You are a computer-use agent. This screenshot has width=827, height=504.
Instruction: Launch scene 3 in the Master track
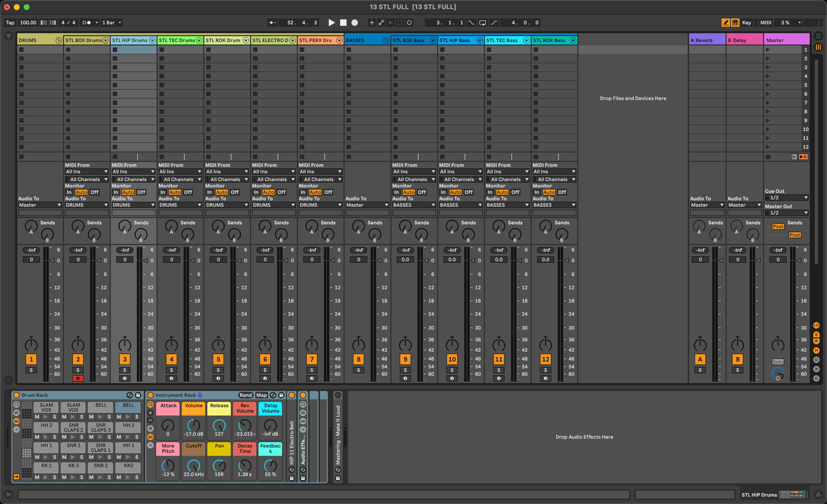(767, 67)
